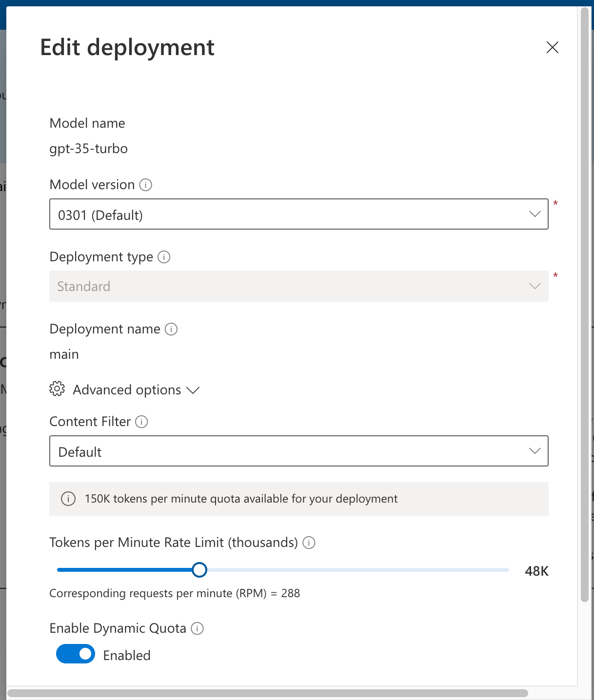Select the Edit deployment dialog title
This screenshot has height=700, width=594.
pyautogui.click(x=127, y=47)
